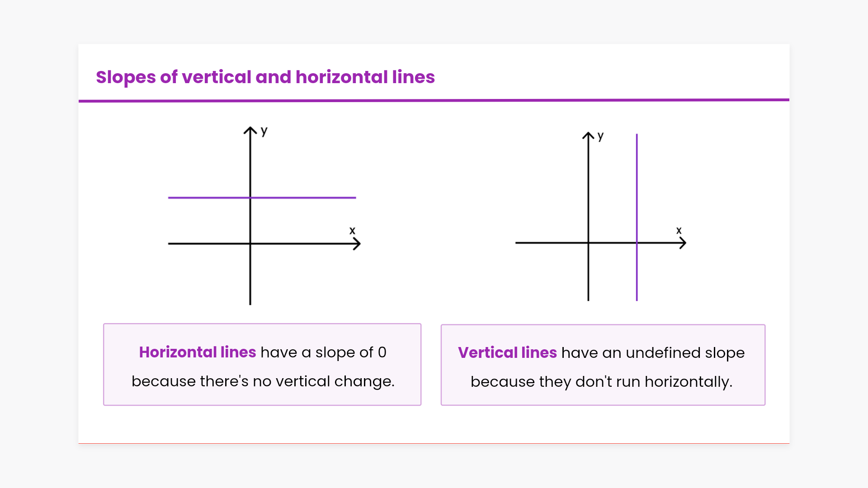Click the slide title about slopes
This screenshot has height=488, width=868.
265,77
